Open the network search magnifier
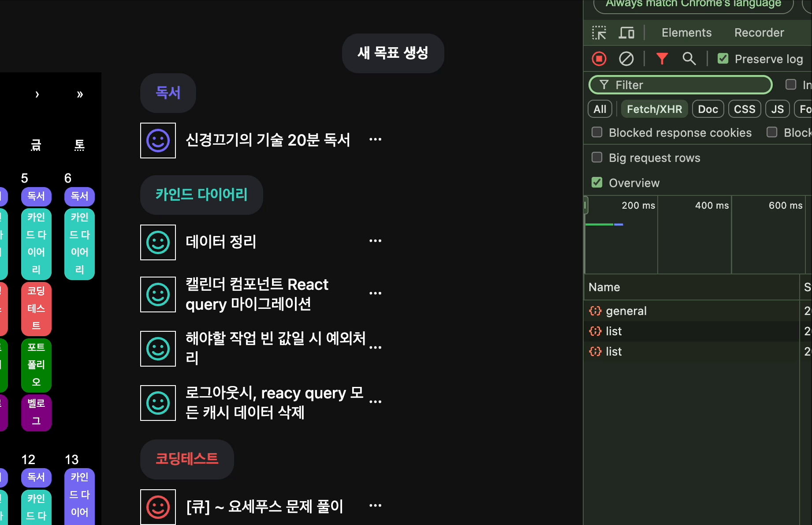 click(x=689, y=59)
